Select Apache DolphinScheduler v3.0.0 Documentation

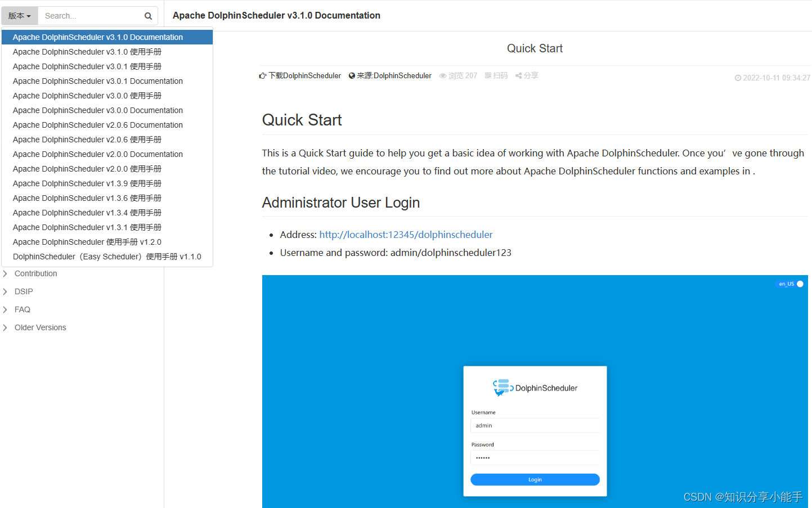[107, 110]
